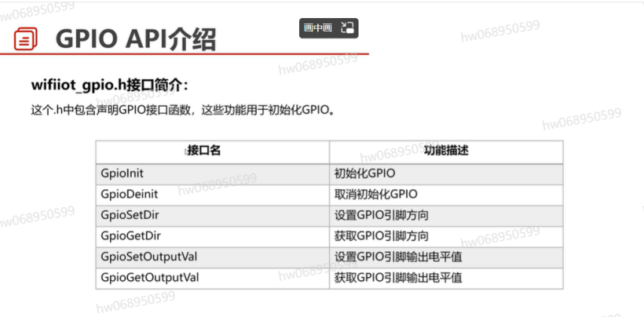Click the red document icon beside title
The image size is (644, 317).
(27, 38)
